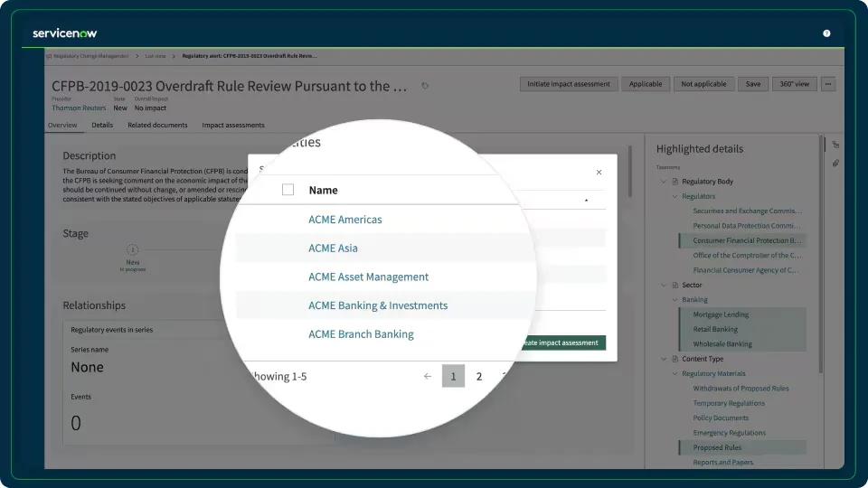Viewport: 868px width, 488px height.
Task: Open the ACME Asset Management entity
Action: point(368,277)
